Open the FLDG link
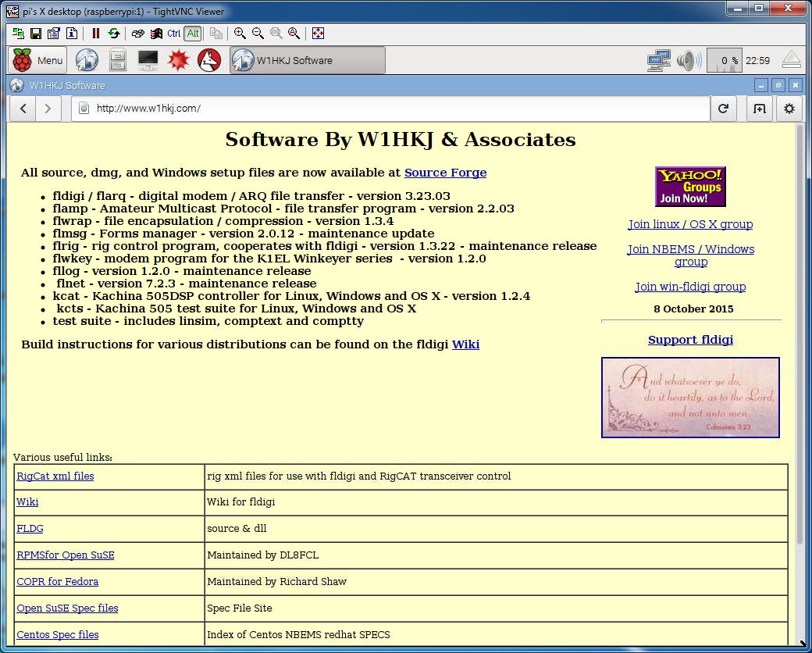The height and width of the screenshot is (653, 812). (30, 529)
